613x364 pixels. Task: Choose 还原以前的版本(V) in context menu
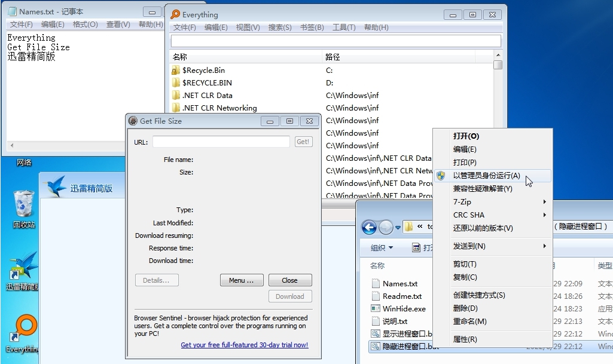coord(493,228)
